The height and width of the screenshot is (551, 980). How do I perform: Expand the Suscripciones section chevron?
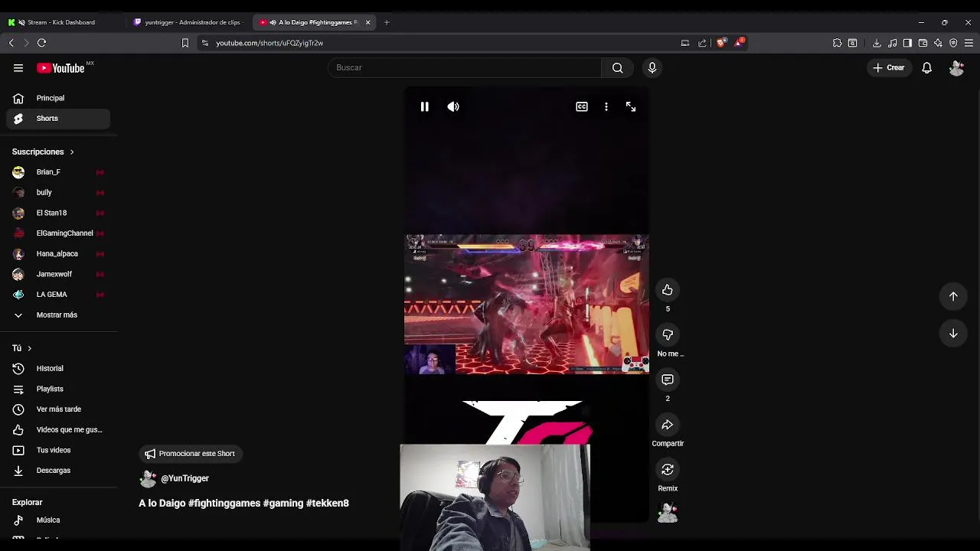pos(72,152)
